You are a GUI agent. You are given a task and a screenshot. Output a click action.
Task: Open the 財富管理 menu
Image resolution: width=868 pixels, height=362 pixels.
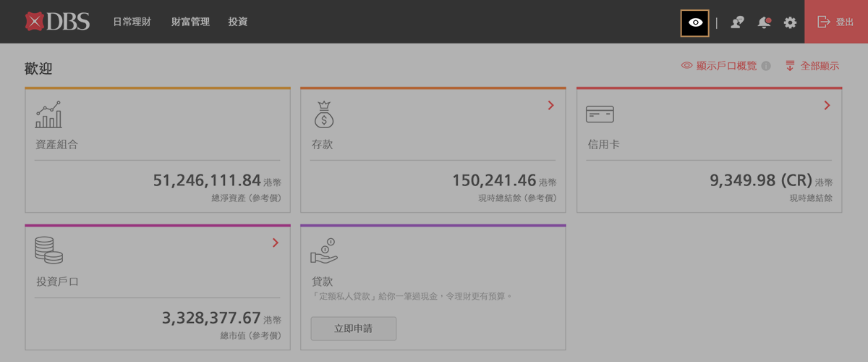point(190,22)
